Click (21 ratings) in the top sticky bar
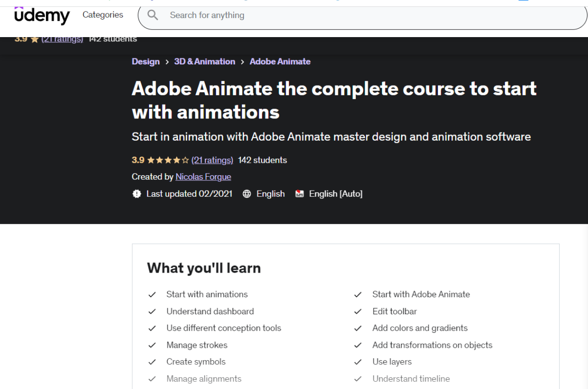The image size is (588, 389). (x=62, y=38)
